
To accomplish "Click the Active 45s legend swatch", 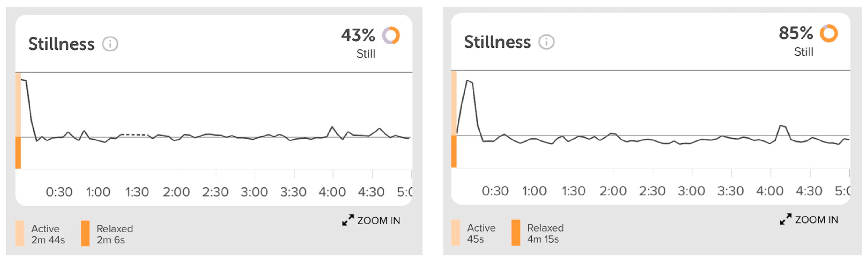I will point(456,233).
